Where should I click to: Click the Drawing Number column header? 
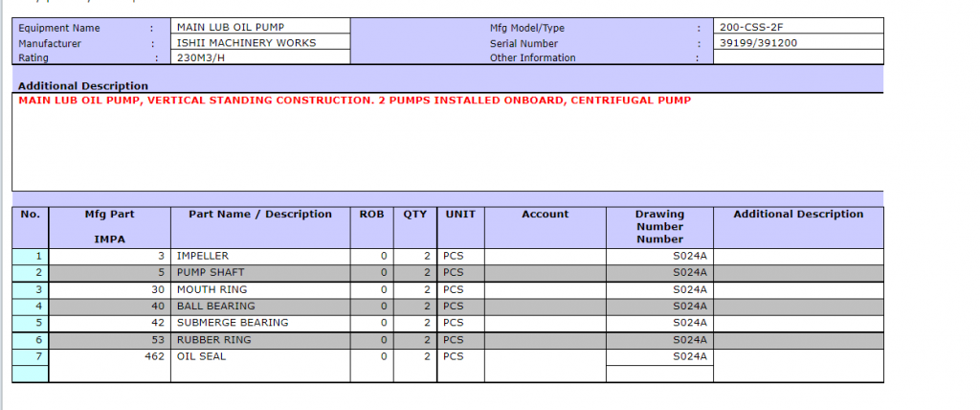pyautogui.click(x=659, y=226)
